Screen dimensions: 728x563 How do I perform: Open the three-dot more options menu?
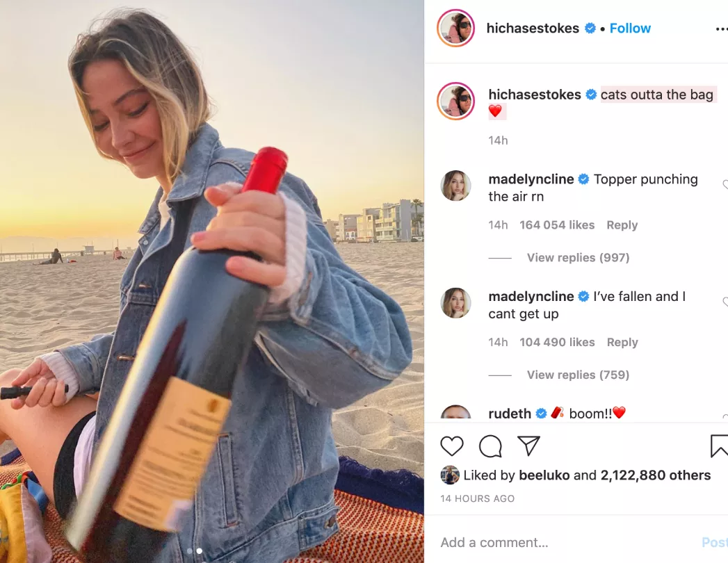[x=721, y=29]
